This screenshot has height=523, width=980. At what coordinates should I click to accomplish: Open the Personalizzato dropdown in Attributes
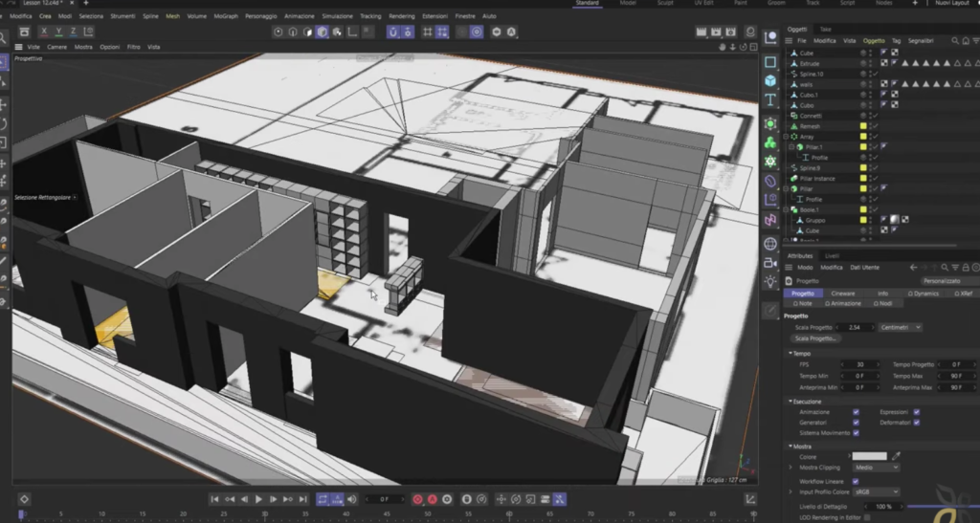coord(948,281)
